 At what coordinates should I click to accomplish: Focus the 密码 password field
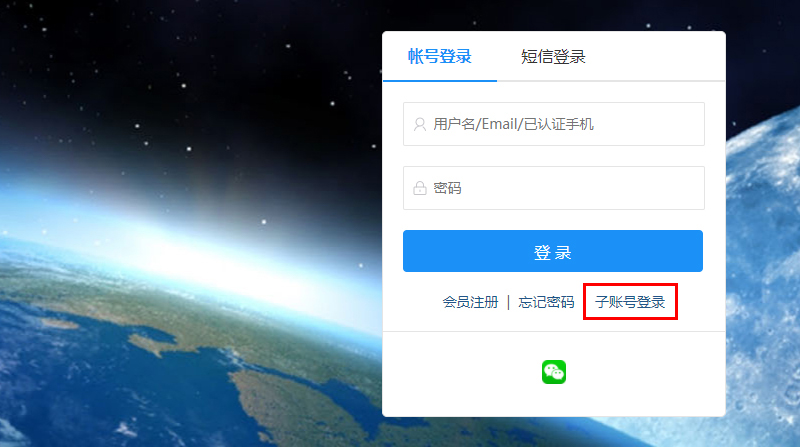tap(554, 188)
